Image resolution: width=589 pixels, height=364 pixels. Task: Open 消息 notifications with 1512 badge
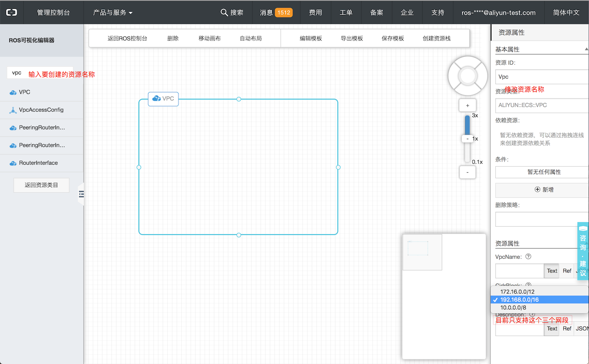[276, 13]
